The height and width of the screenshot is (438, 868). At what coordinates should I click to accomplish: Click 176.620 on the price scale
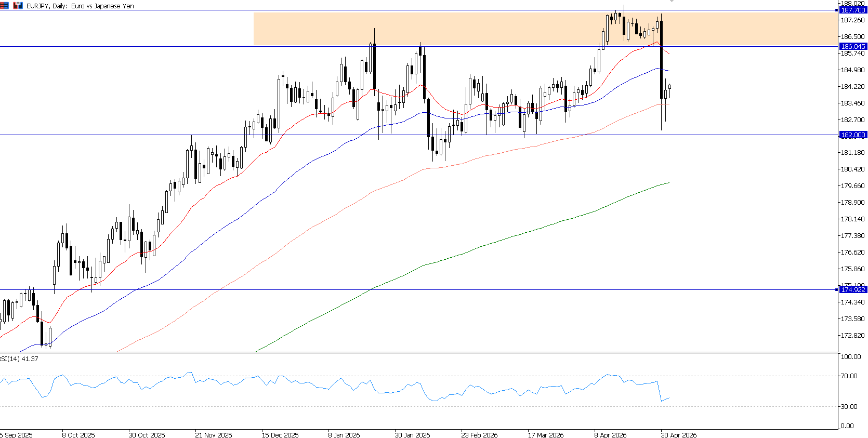tap(853, 253)
